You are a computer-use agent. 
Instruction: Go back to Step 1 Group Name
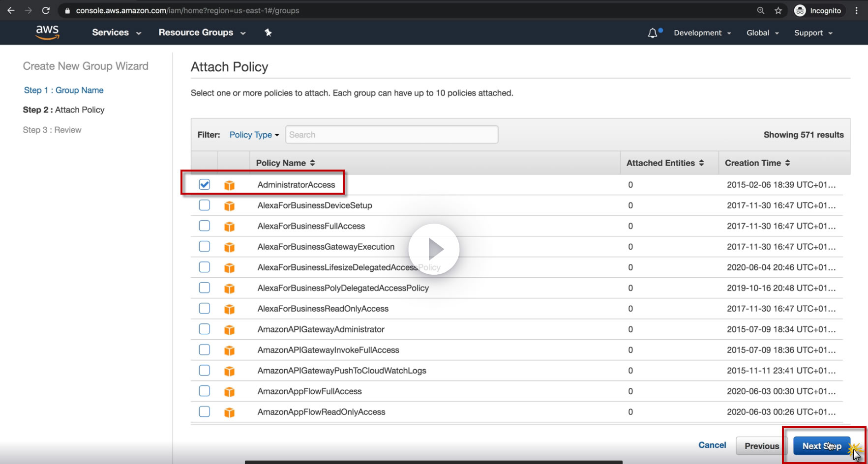[x=64, y=90]
